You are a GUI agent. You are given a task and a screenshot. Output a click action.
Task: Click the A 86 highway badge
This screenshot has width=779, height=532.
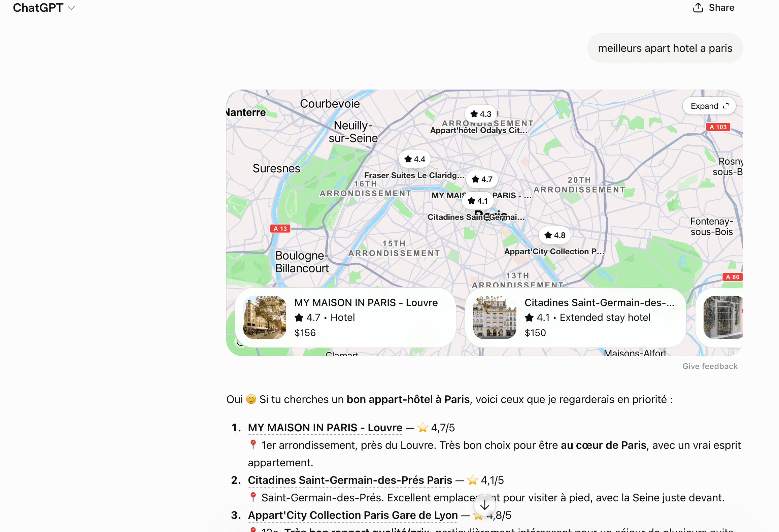[733, 277]
